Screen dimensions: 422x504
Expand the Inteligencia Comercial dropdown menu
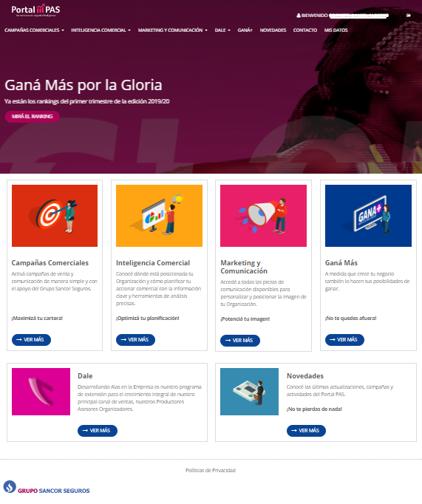[x=101, y=30]
